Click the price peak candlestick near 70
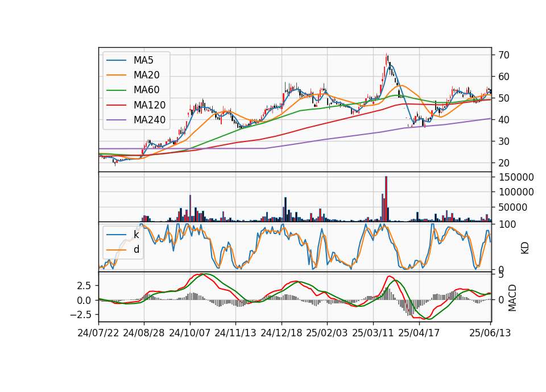 click(x=387, y=59)
